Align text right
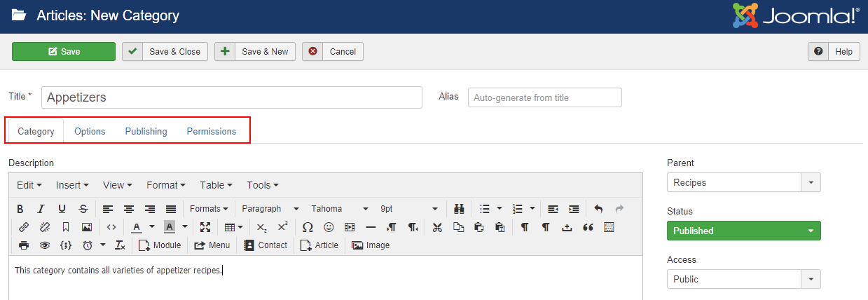Viewport: 868px width, 300px height. pos(150,209)
